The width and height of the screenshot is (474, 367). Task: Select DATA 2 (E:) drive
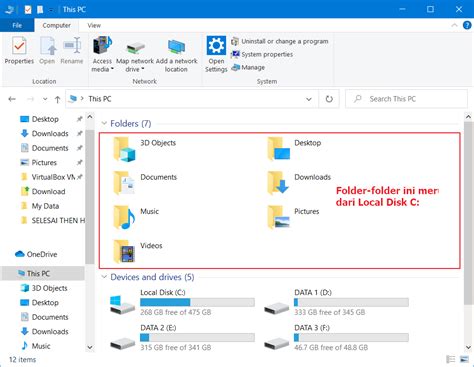182,337
